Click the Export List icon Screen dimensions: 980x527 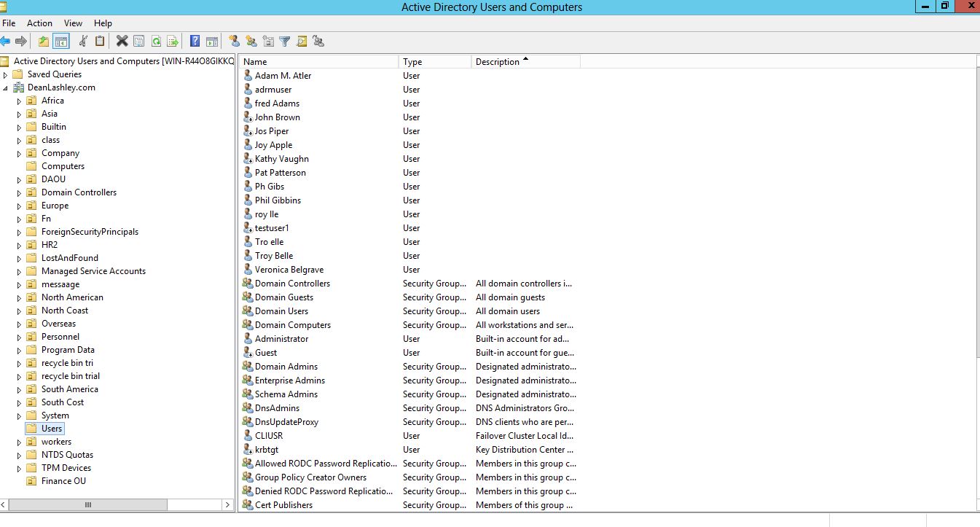coord(173,42)
